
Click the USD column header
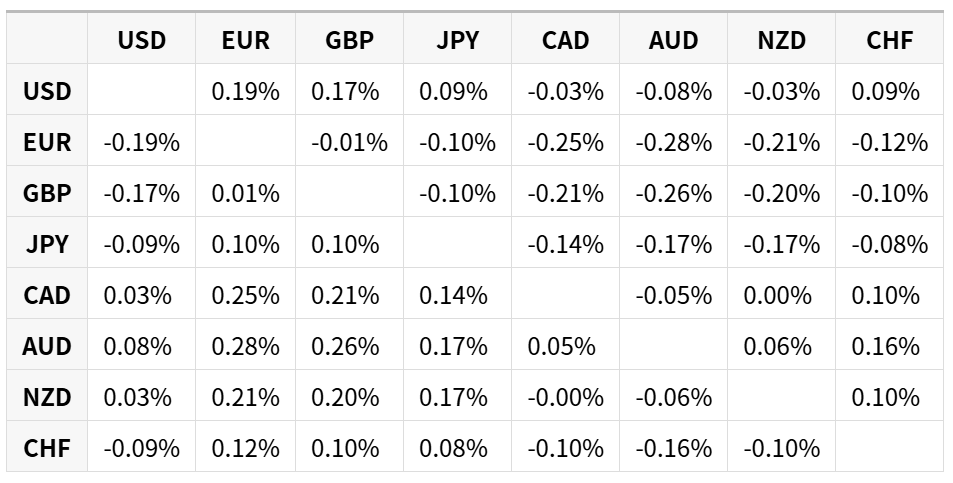(141, 39)
